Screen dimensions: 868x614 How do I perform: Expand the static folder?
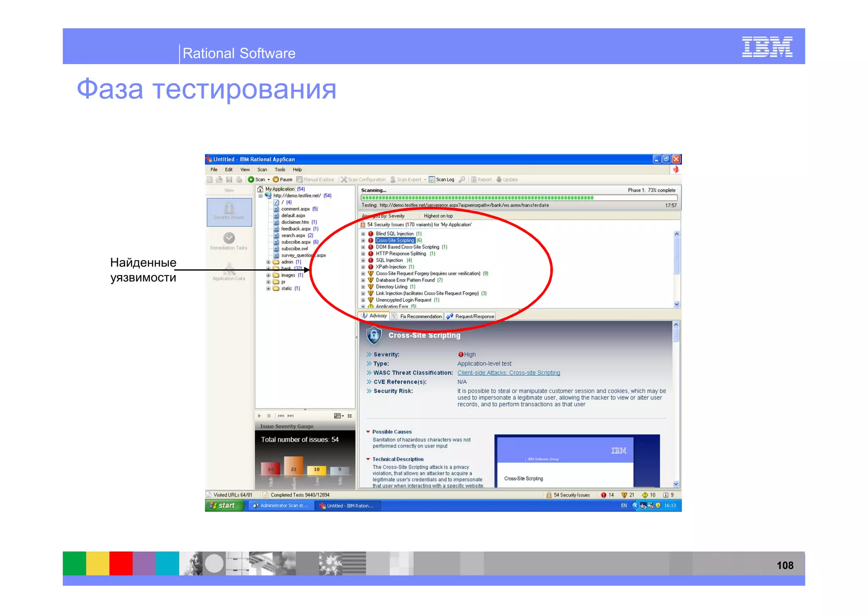point(268,288)
